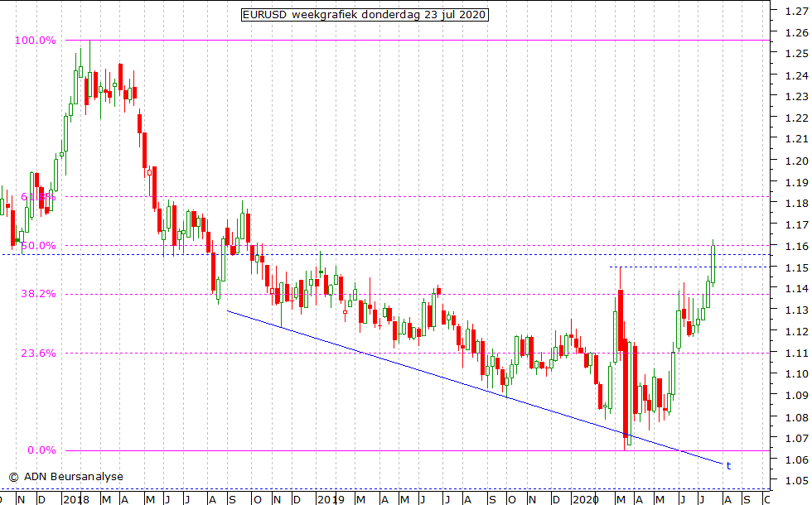Click the 1.15 price axis value

tap(796, 268)
